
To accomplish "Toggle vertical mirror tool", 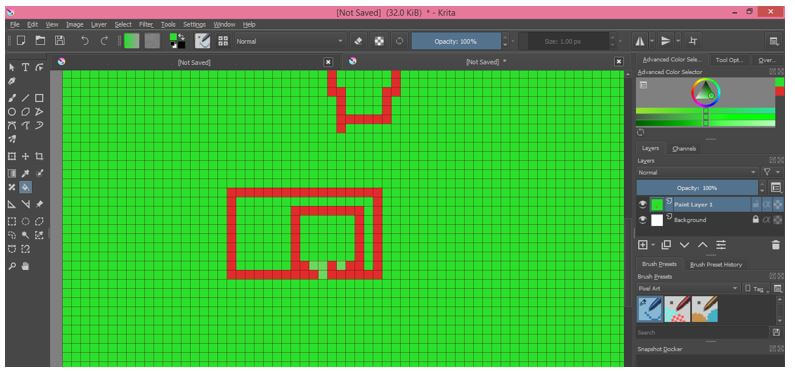I will point(666,41).
